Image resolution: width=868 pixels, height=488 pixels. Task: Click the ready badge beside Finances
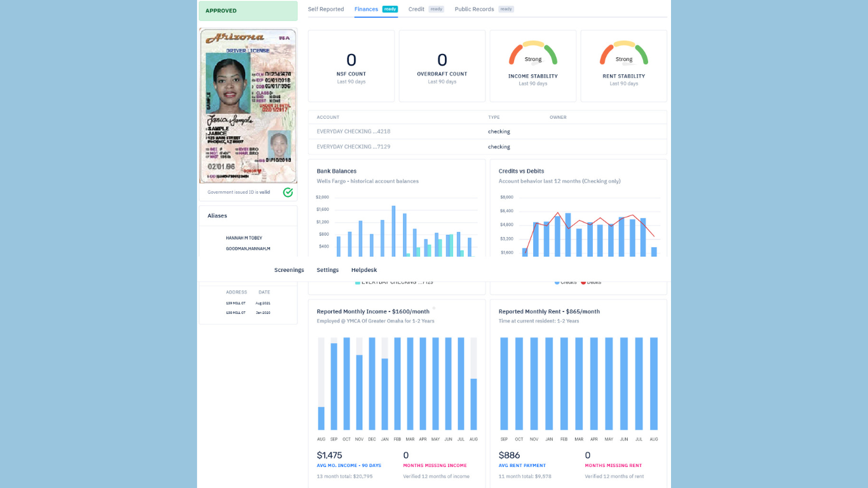[390, 10]
